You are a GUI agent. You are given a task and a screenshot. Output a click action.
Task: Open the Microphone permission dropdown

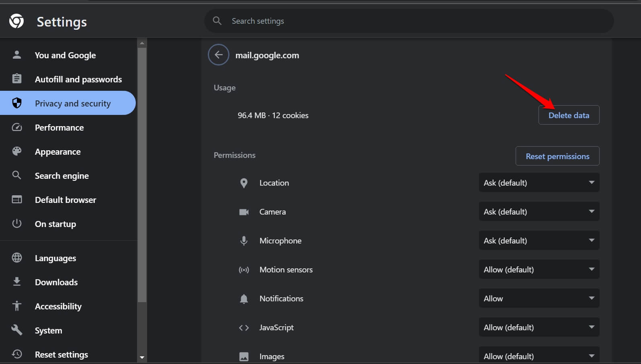point(539,241)
